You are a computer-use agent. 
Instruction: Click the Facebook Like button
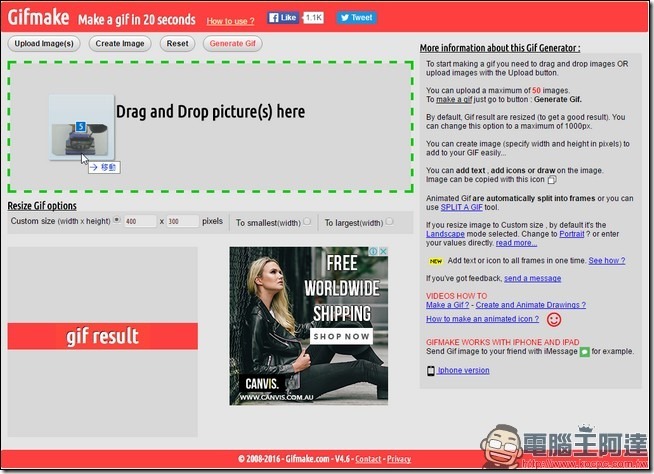click(x=285, y=18)
